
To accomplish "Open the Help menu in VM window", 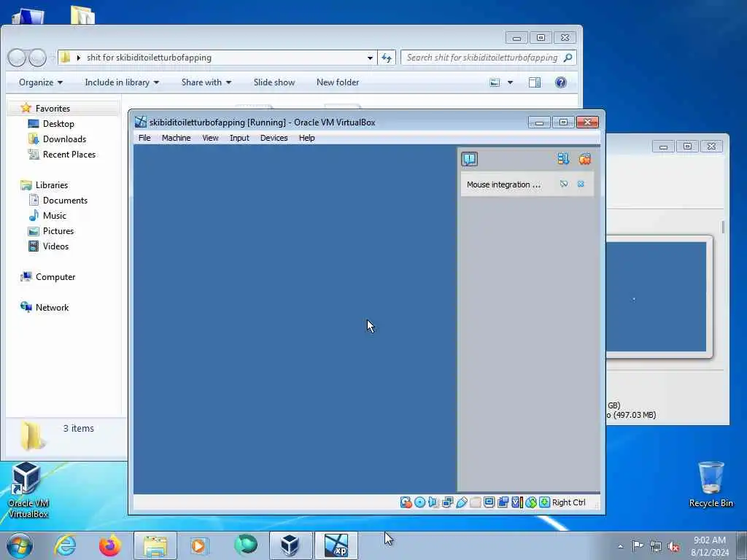I will 307,138.
